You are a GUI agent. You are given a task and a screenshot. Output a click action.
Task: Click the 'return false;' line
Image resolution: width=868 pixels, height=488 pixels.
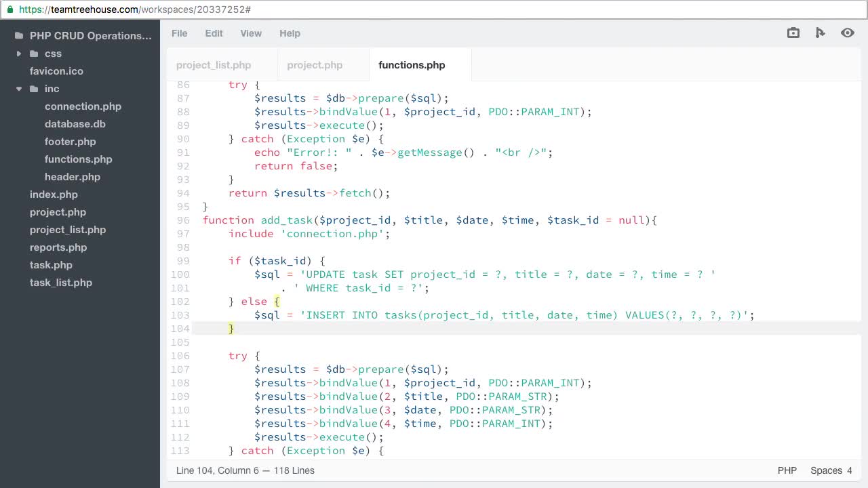tap(296, 166)
